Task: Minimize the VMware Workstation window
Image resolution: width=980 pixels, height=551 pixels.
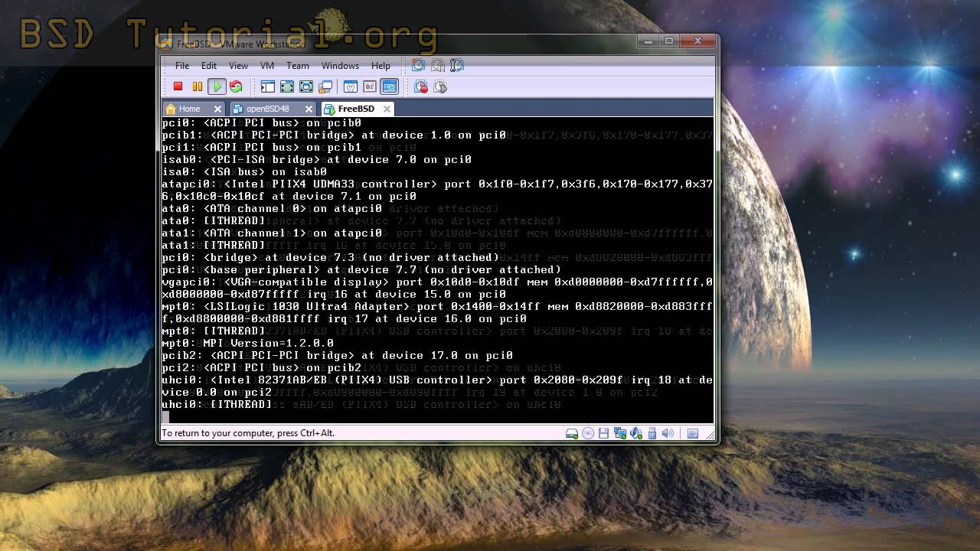Action: coord(648,41)
